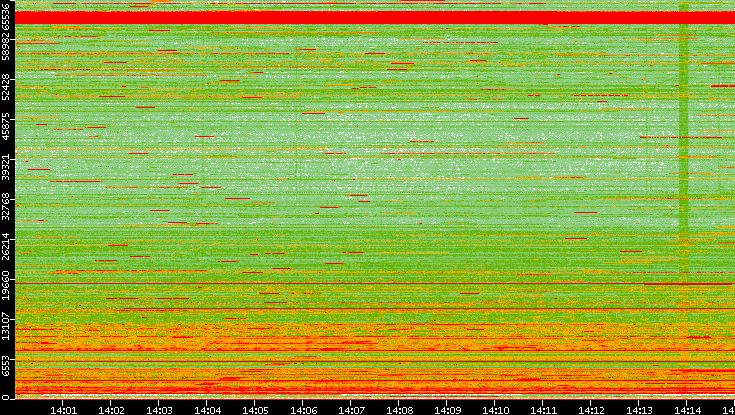Select the 14:04 time label

[207, 410]
